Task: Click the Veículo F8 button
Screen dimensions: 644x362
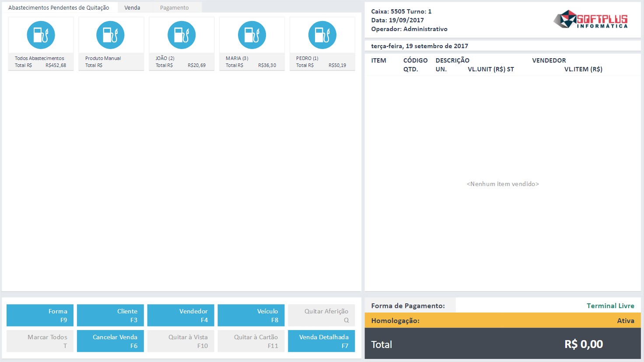Action: click(x=251, y=316)
